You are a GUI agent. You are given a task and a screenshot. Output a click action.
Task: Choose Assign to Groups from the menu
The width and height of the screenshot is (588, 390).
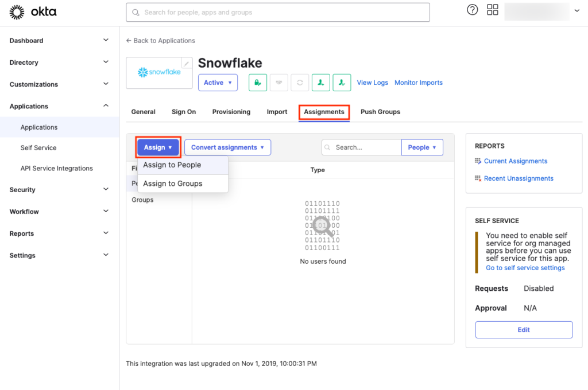[x=173, y=184]
